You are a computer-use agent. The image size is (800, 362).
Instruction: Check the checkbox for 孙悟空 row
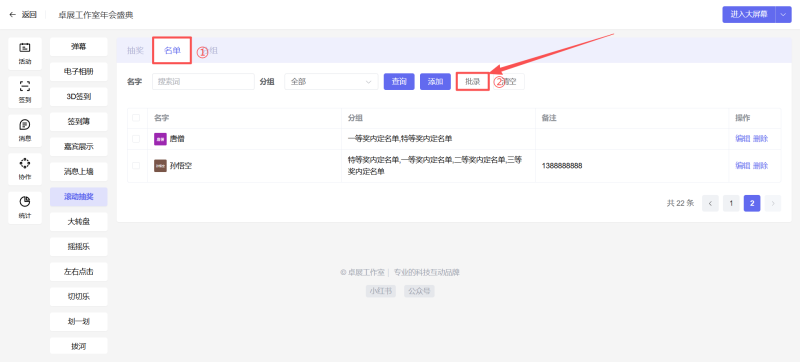[136, 166]
